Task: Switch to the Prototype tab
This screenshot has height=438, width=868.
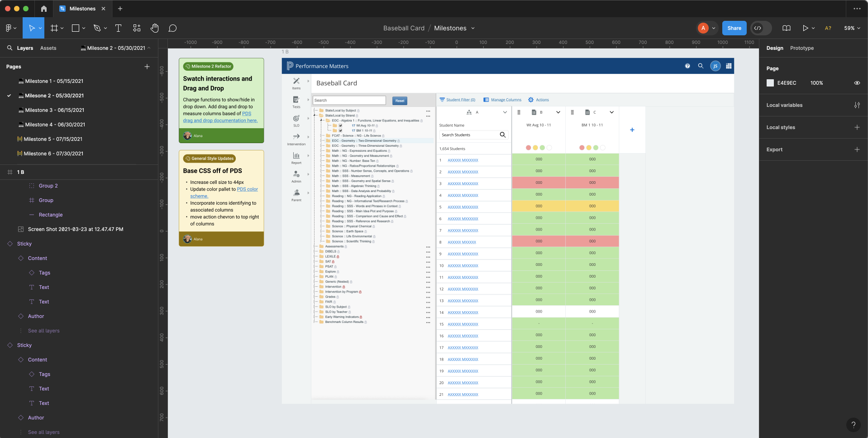Action: coord(801,48)
